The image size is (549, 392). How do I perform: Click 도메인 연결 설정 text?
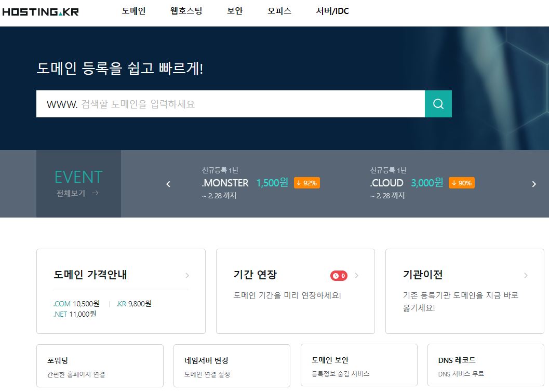click(x=207, y=374)
